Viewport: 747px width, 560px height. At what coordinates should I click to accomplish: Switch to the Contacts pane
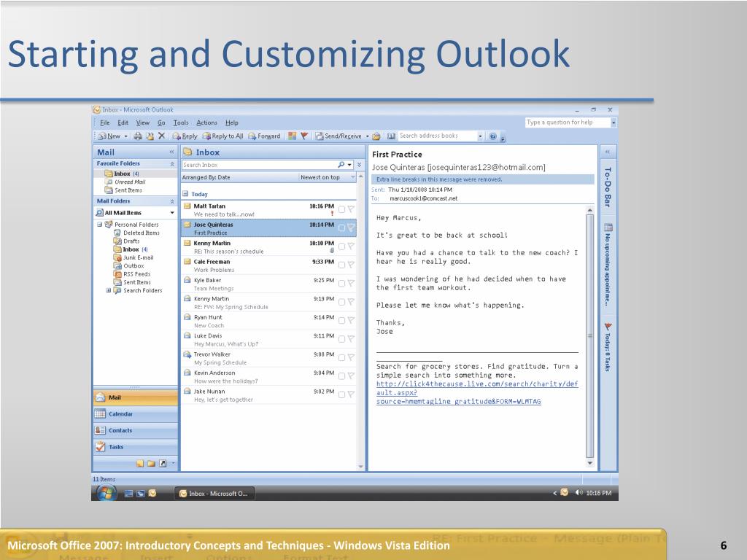pyautogui.click(x=135, y=430)
